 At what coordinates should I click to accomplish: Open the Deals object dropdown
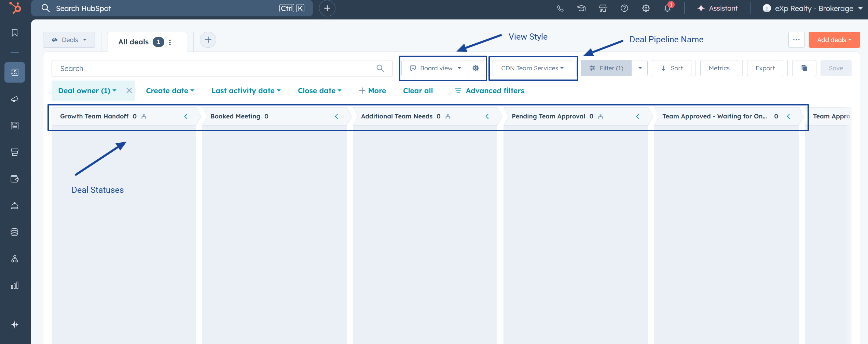(69, 40)
